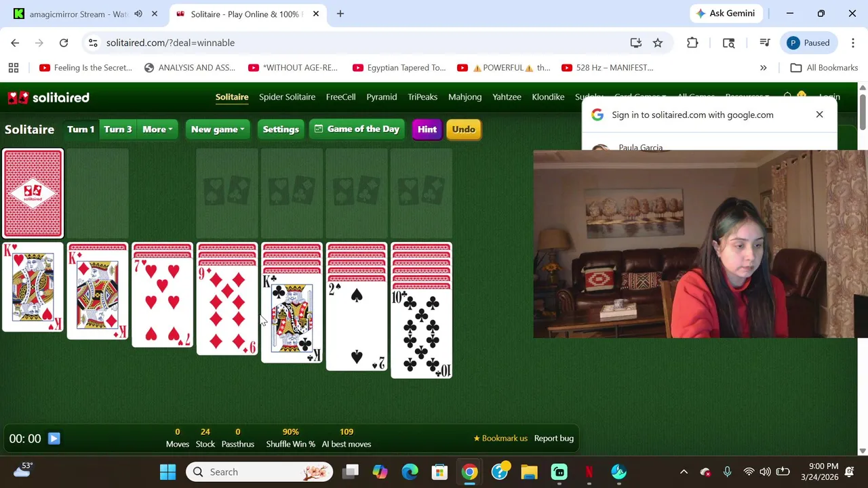Go back in browser history
Viewport: 868px width, 488px height.
point(15,43)
